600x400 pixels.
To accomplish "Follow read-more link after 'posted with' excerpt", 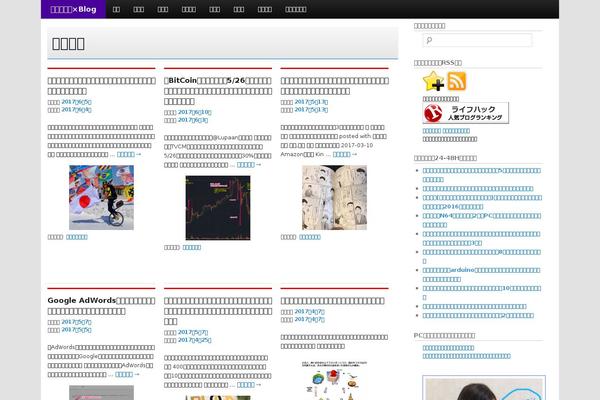I will coord(345,154).
